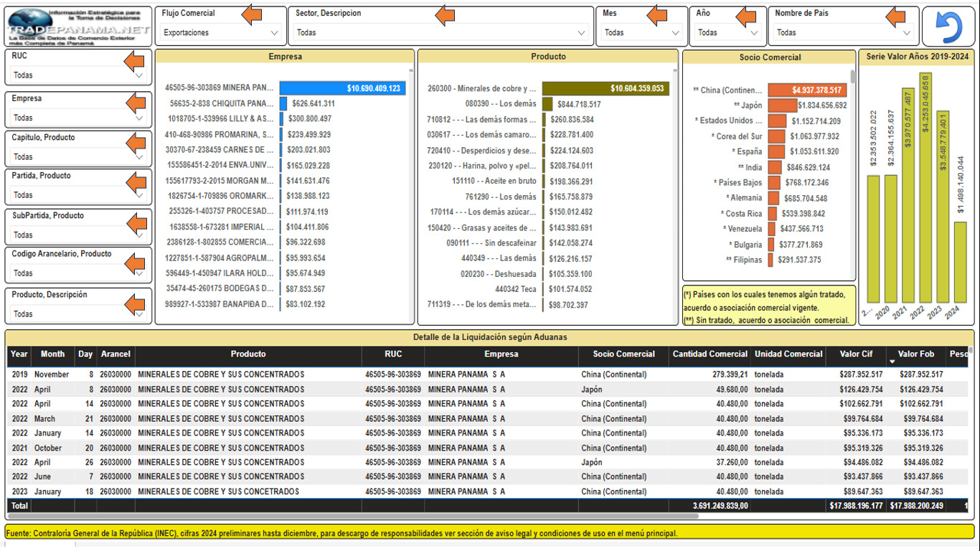Screen dimensions: 980x551
Task: Open the RUC slicer dropdown
Action: point(78,75)
